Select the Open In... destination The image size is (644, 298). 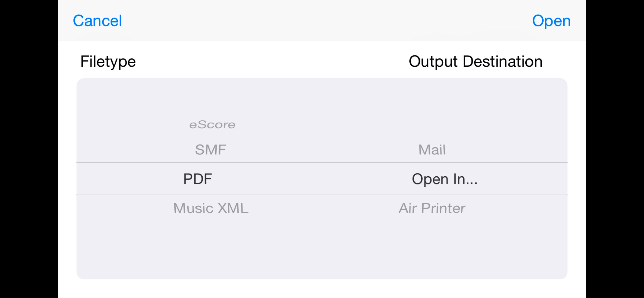(444, 179)
